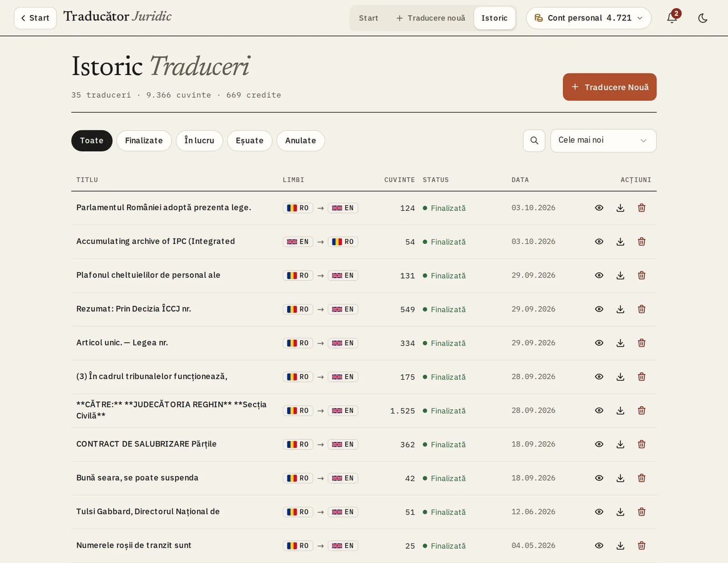Filter by Anulate translations
The image size is (728, 563).
click(x=300, y=141)
